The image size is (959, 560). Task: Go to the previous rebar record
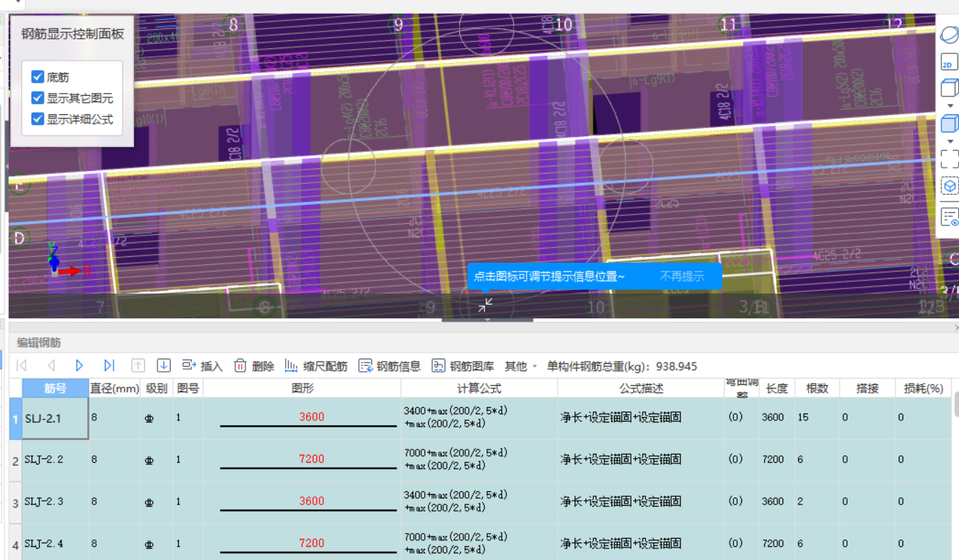(51, 365)
